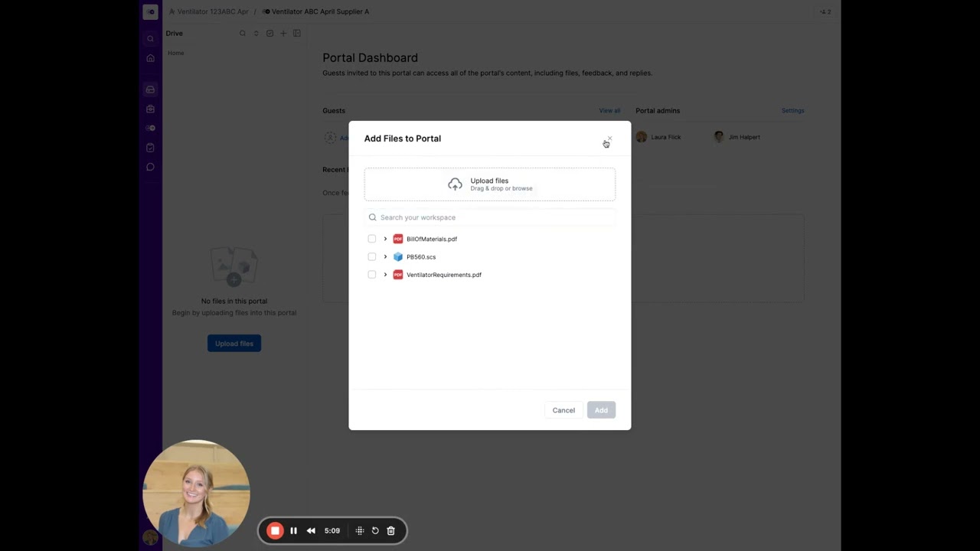Click Jim Halpert's avatar
The height and width of the screenshot is (551, 980).
click(x=719, y=137)
